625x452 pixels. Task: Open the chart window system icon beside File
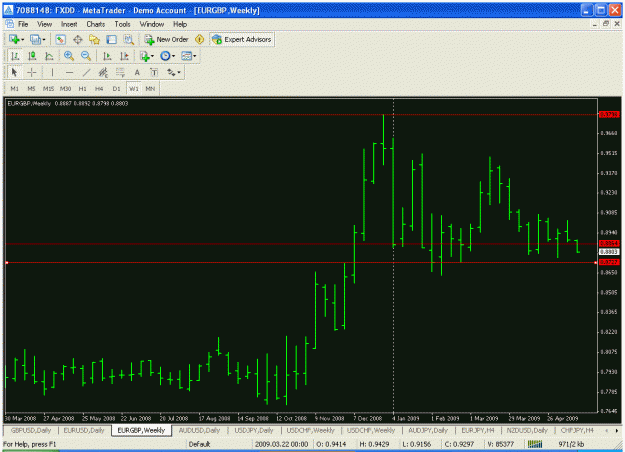coord(10,24)
